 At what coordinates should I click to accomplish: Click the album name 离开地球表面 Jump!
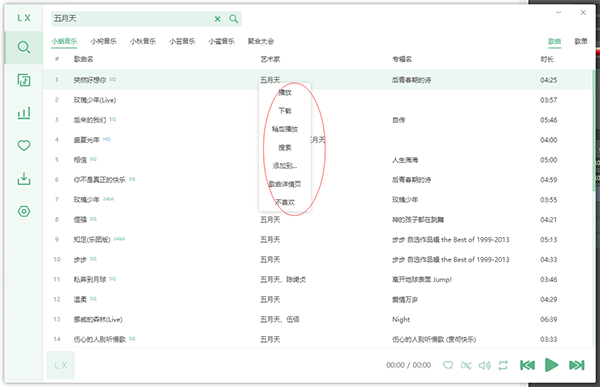click(422, 279)
